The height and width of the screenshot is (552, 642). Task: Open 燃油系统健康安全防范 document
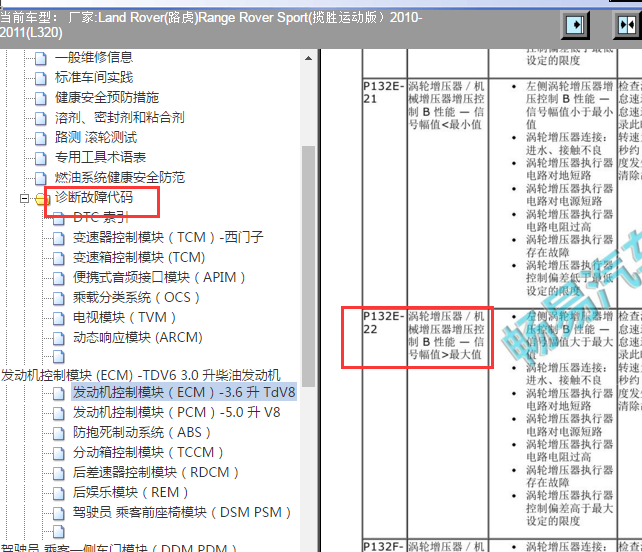pyautogui.click(x=120, y=177)
